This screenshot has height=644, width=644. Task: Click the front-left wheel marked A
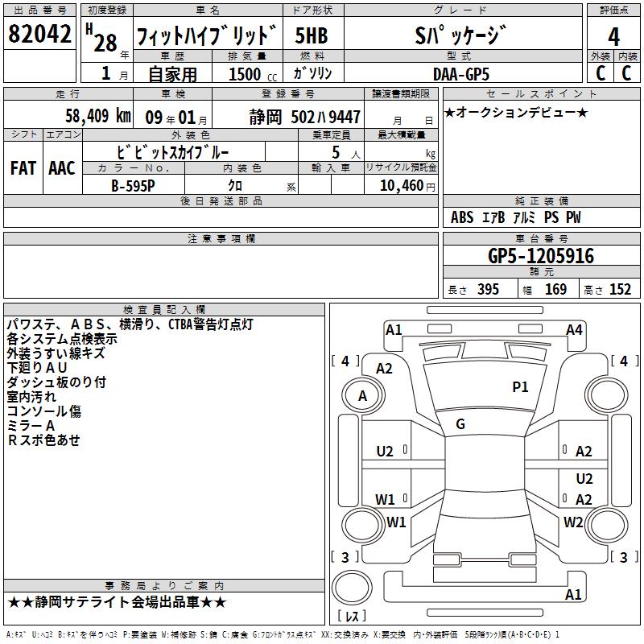(363, 395)
